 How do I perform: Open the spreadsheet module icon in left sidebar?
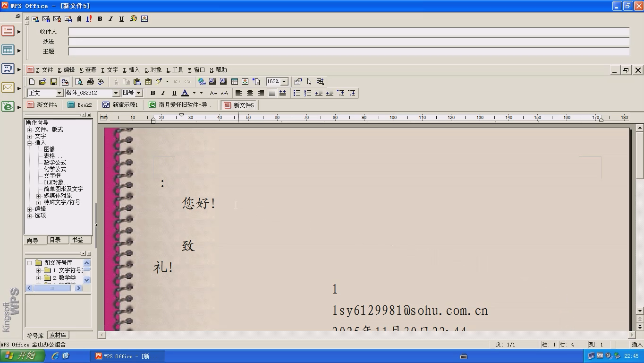(8, 50)
